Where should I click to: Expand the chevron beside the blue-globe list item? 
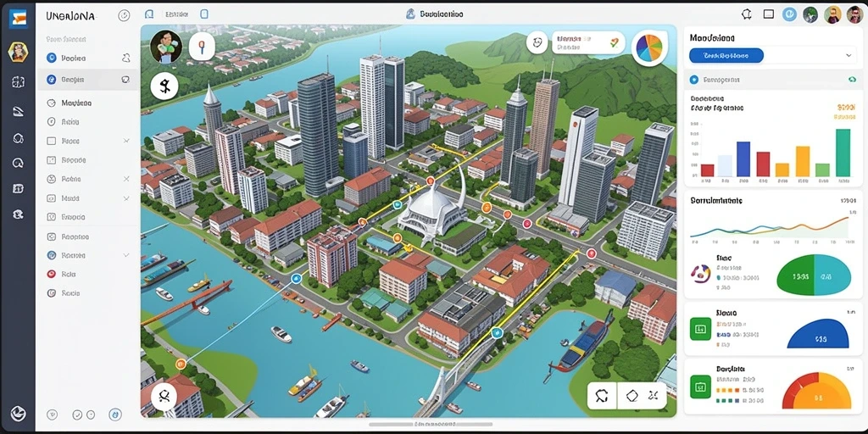pyautogui.click(x=126, y=255)
